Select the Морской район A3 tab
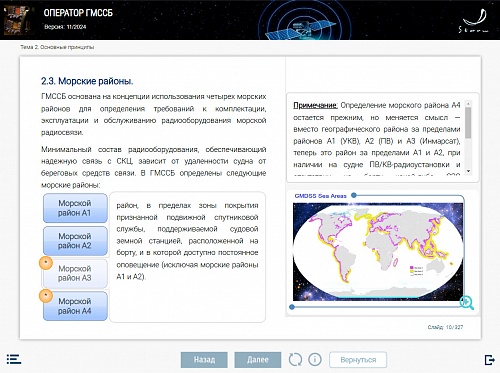This screenshot has height=373, width=500. (75, 273)
